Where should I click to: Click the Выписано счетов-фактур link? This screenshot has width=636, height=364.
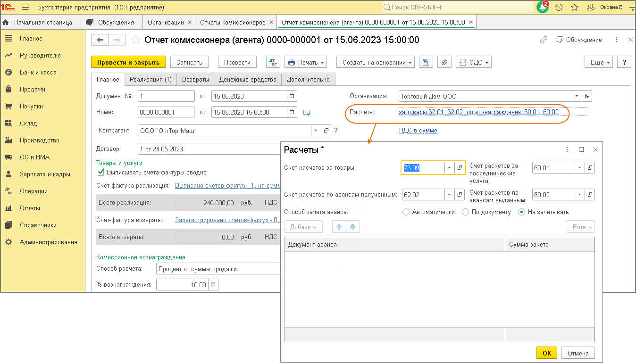(x=227, y=186)
